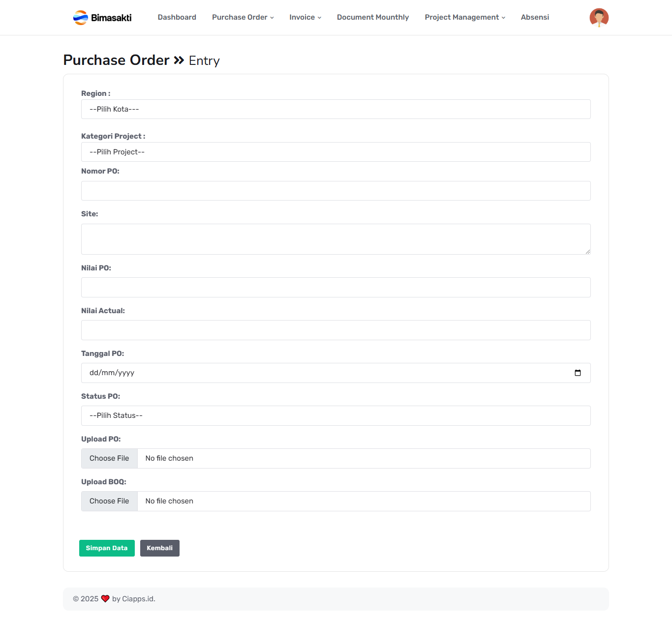Click the red heart icon in footer
The image size is (672, 618).
click(x=105, y=599)
